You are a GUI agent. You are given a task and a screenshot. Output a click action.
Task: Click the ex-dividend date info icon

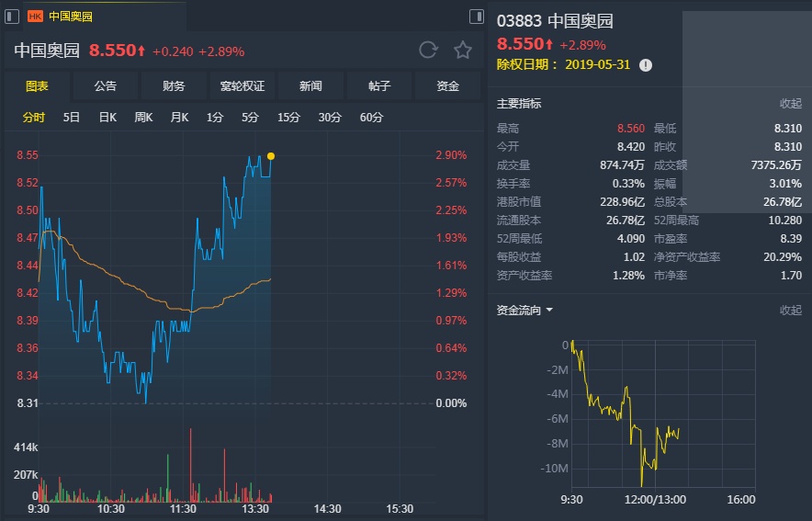point(646,65)
